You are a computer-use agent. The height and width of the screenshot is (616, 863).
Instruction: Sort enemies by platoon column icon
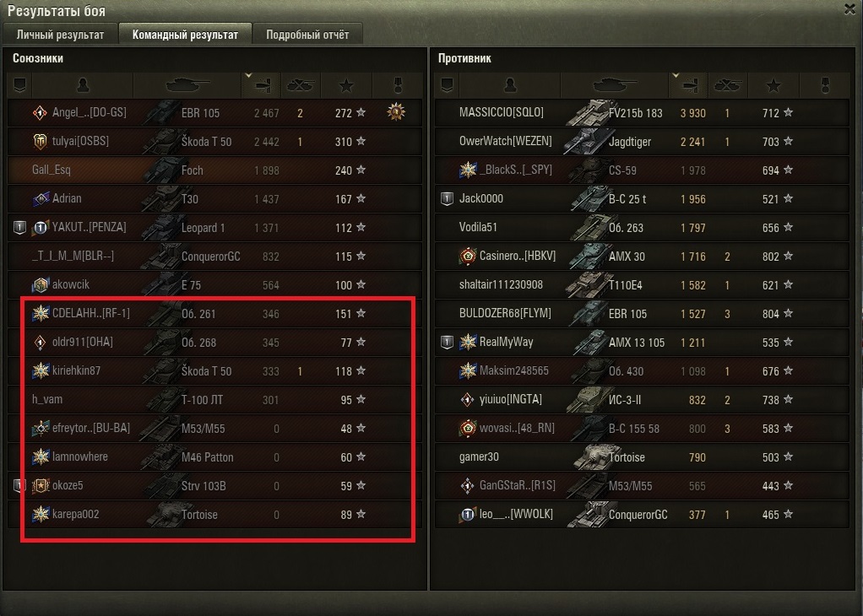tap(447, 85)
